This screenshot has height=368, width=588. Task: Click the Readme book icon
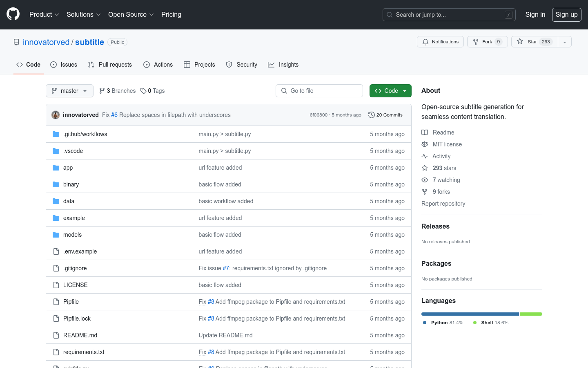425,132
